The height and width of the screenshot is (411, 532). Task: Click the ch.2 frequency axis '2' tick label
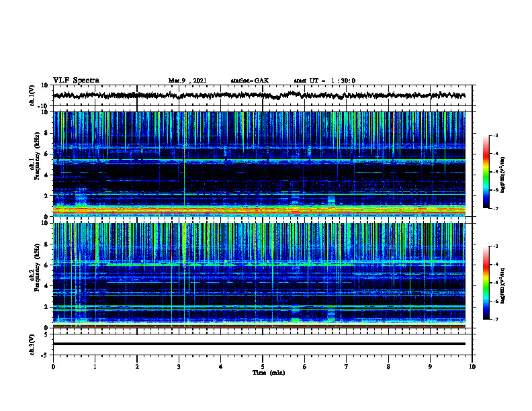(47, 307)
